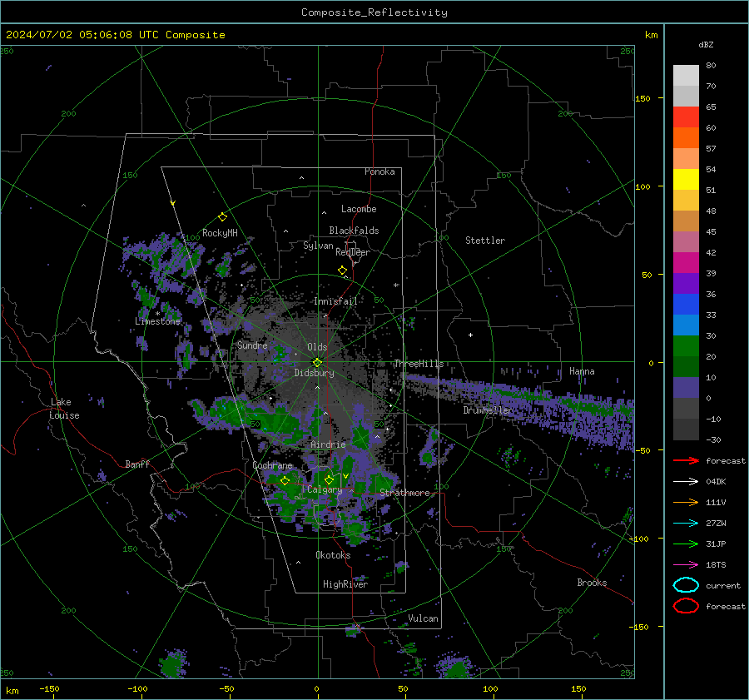Click the Blackfalds label
The image size is (749, 700).
[354, 231]
